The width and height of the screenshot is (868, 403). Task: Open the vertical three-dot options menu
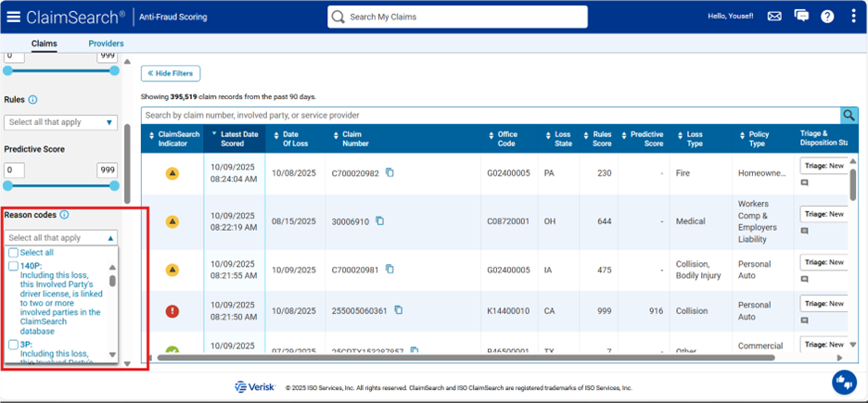tap(853, 16)
